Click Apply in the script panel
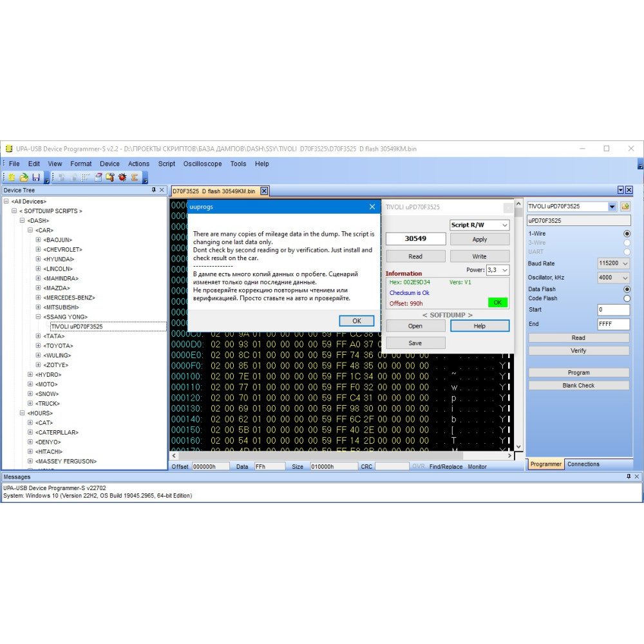This screenshot has height=644, width=644. [x=480, y=239]
